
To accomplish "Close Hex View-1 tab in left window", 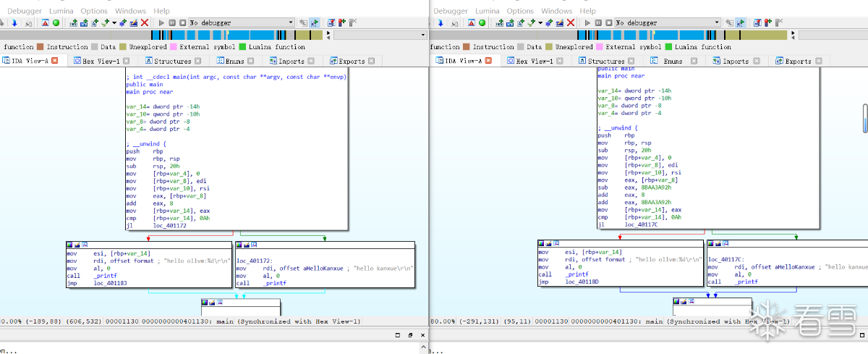I will coord(126,61).
